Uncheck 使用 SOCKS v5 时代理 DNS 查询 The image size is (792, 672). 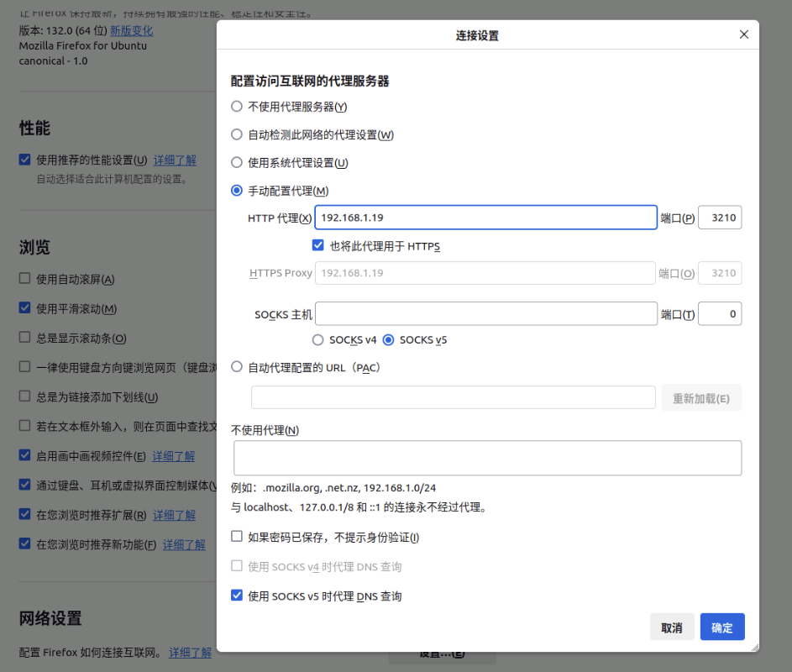[236, 596]
